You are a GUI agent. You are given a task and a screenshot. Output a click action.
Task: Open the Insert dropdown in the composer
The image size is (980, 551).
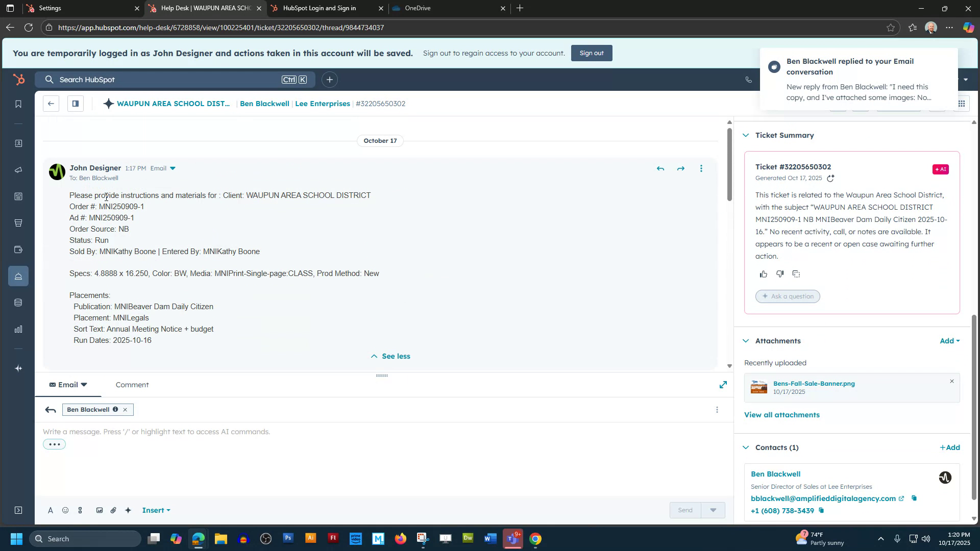pyautogui.click(x=155, y=510)
